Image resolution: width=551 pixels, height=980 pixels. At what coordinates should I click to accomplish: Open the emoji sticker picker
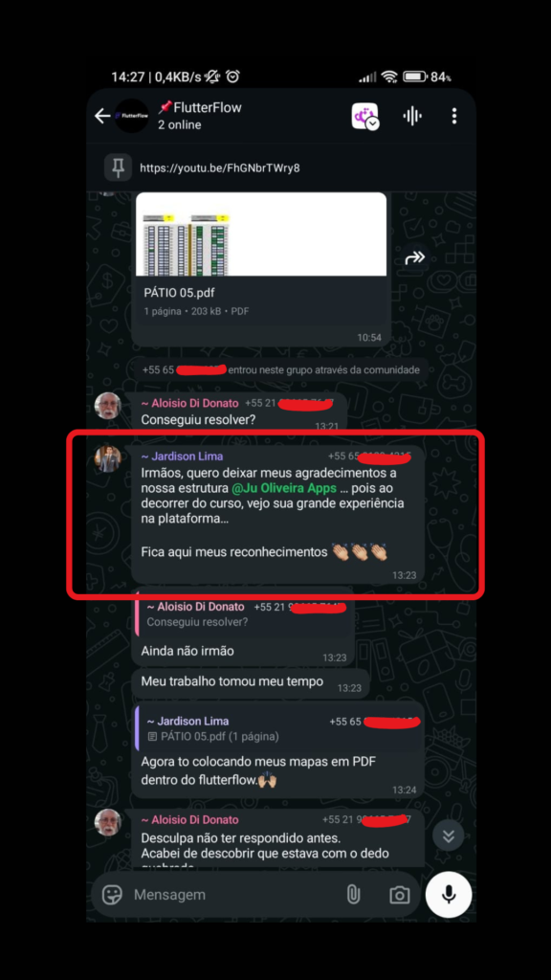113,895
